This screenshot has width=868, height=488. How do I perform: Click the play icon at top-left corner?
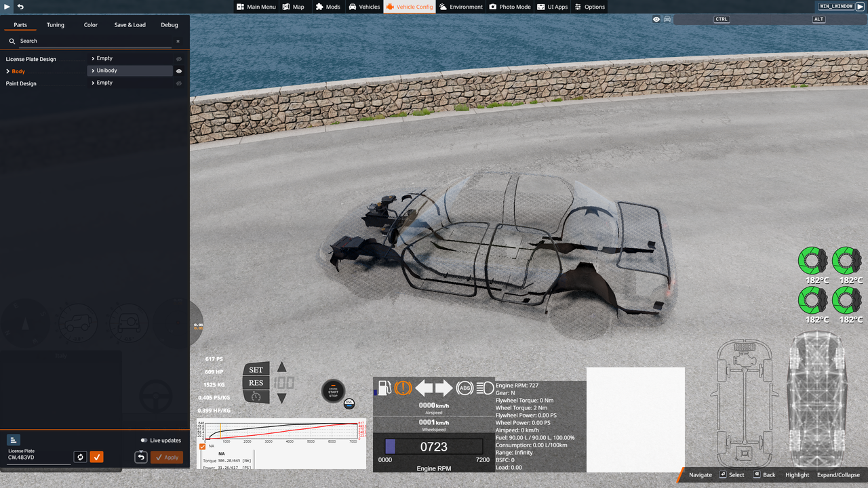point(7,6)
